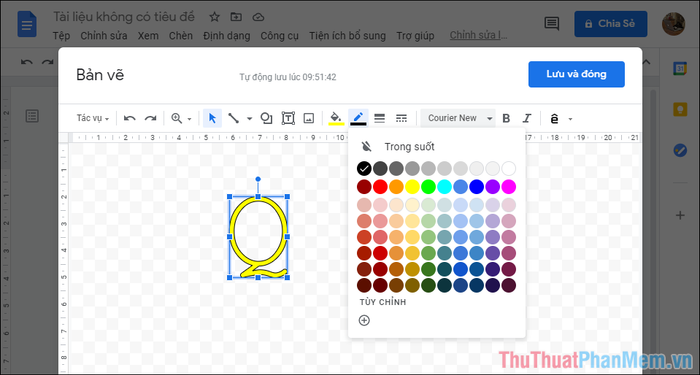The width and height of the screenshot is (700, 375).
Task: Open the account avatar
Action: 673,24
